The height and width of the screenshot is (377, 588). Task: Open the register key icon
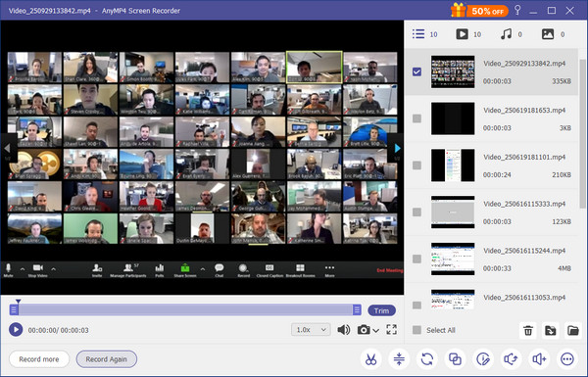(517, 10)
